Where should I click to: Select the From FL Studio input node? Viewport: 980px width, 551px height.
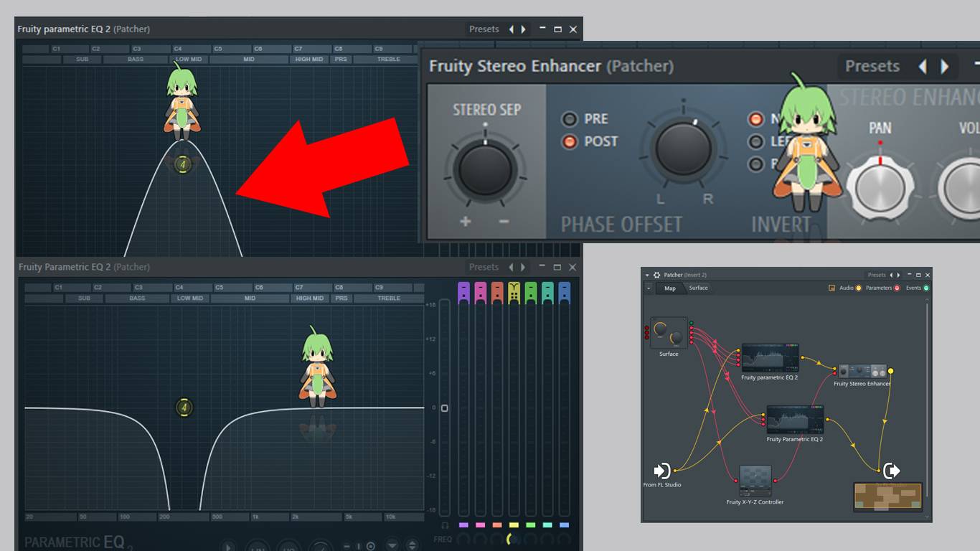662,471
